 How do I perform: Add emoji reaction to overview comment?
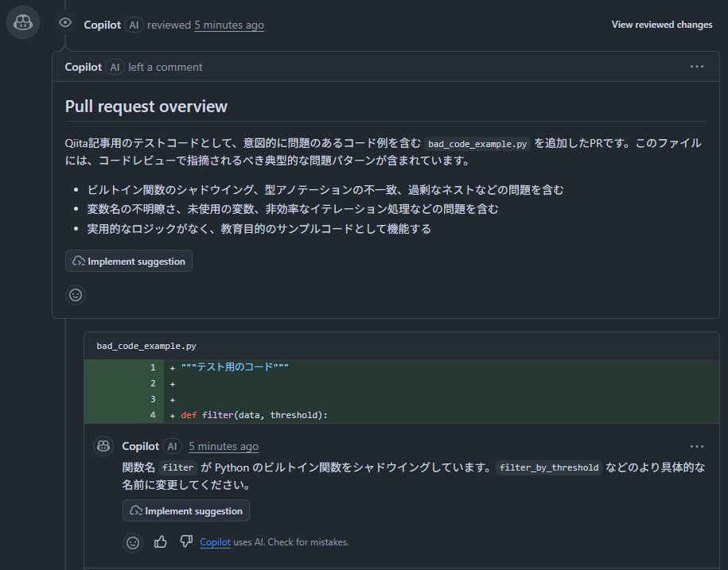click(x=76, y=295)
